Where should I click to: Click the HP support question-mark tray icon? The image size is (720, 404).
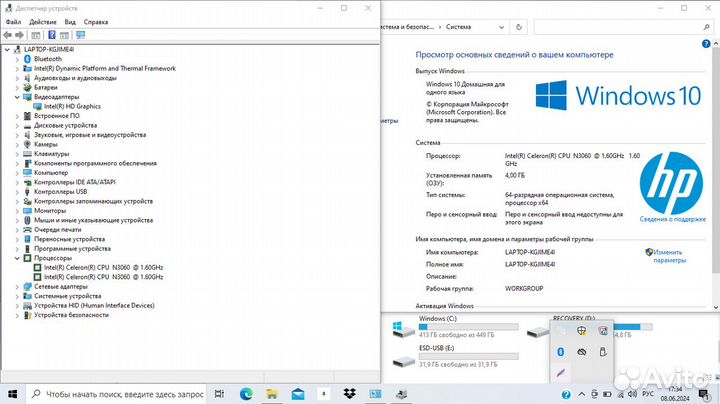click(566, 394)
